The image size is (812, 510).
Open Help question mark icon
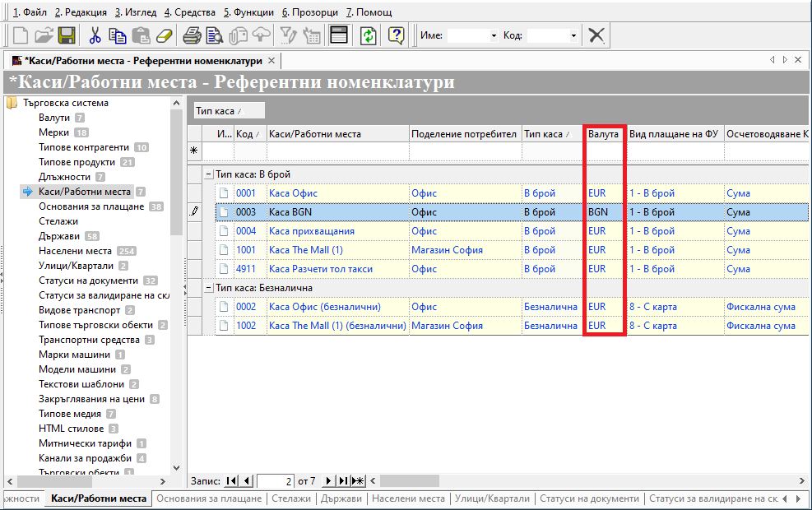tap(397, 35)
